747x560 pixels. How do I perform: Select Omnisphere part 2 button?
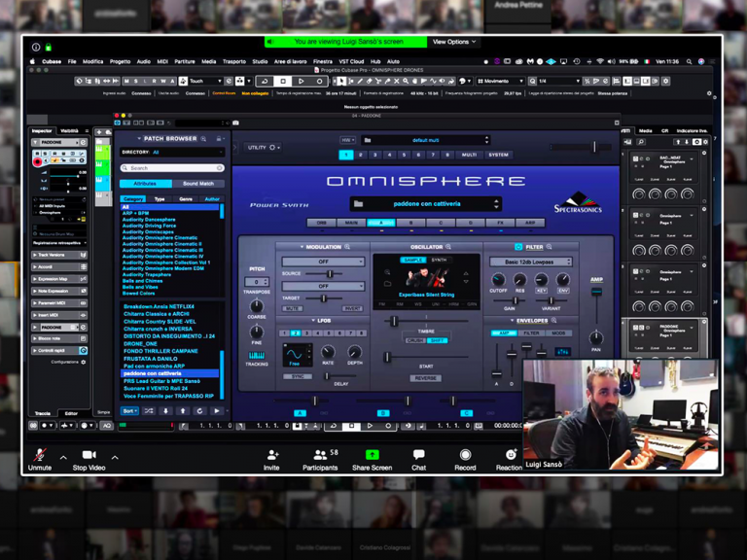tap(361, 155)
